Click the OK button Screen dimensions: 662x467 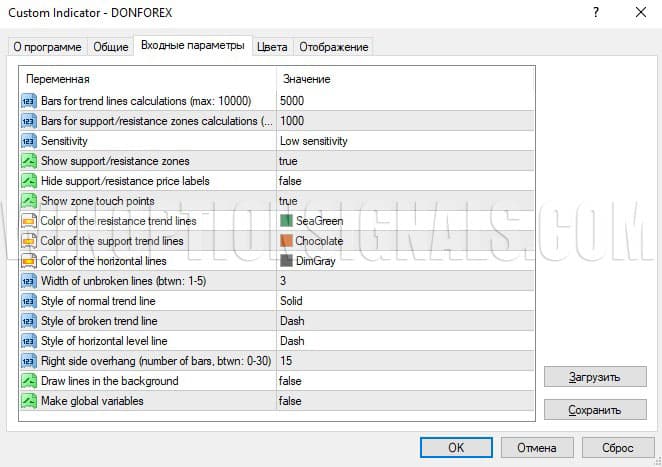[x=456, y=447]
